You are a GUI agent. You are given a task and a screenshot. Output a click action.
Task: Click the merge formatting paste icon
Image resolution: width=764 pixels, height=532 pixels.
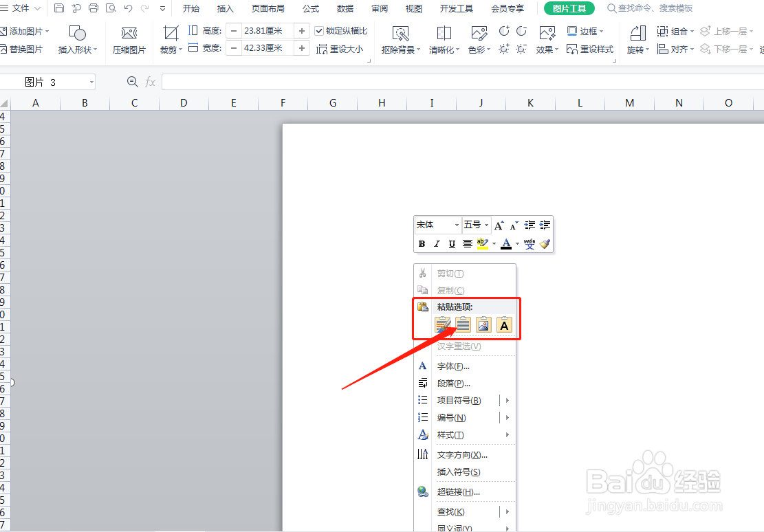pyautogui.click(x=463, y=324)
